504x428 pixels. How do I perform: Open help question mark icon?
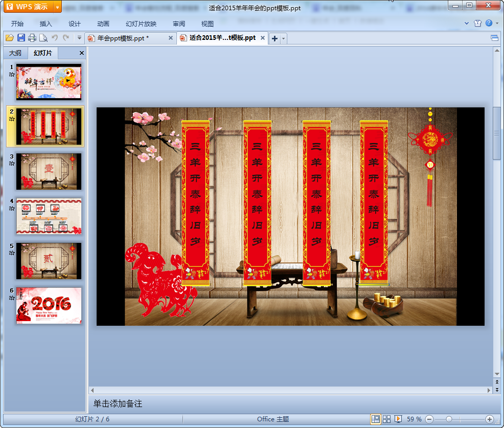click(x=489, y=23)
